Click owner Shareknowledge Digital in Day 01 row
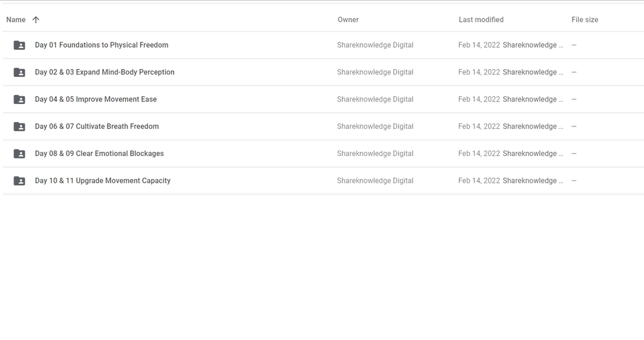 [x=375, y=45]
